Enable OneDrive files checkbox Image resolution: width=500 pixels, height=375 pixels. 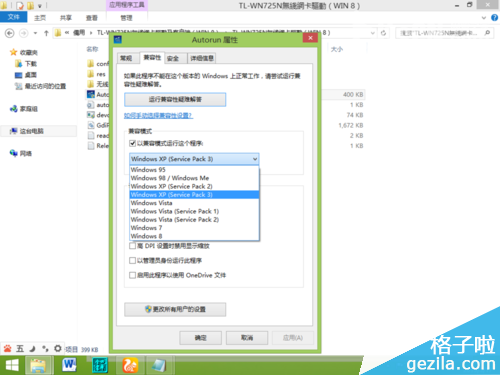132,275
